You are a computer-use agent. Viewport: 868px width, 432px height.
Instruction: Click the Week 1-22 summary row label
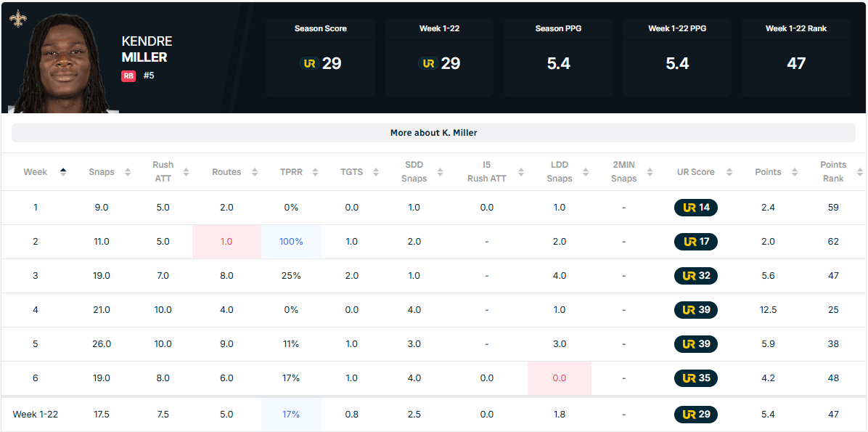pyautogui.click(x=36, y=415)
